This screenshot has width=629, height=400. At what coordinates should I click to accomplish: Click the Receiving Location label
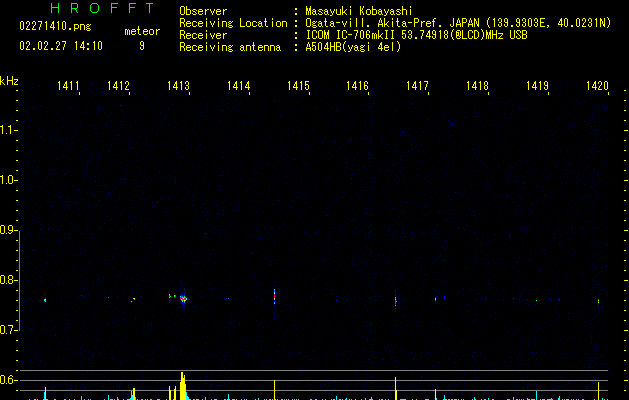tap(233, 23)
